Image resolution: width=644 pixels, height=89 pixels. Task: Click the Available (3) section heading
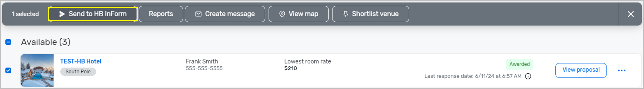click(x=46, y=42)
